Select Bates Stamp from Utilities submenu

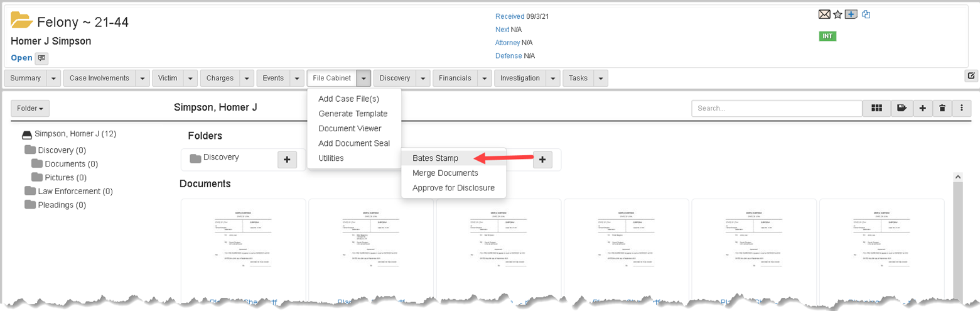tap(435, 158)
